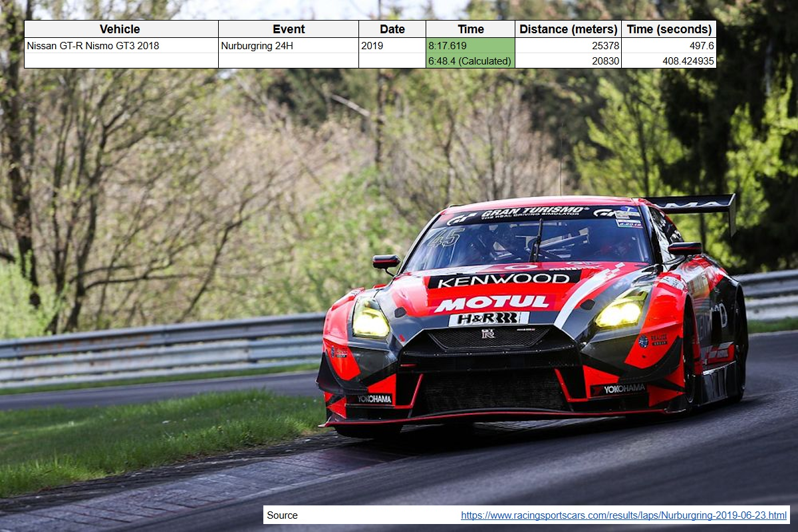Click the bold Time column header

470,29
